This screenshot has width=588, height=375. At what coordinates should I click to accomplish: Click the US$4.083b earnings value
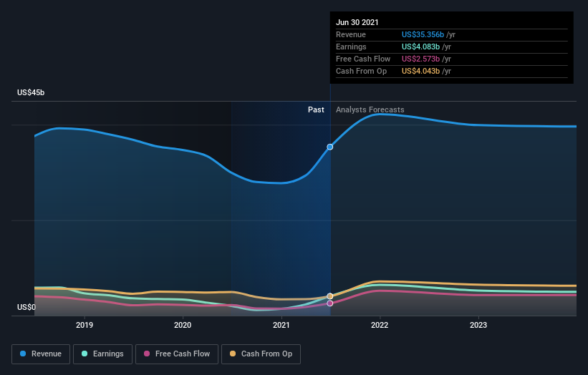pyautogui.click(x=420, y=47)
